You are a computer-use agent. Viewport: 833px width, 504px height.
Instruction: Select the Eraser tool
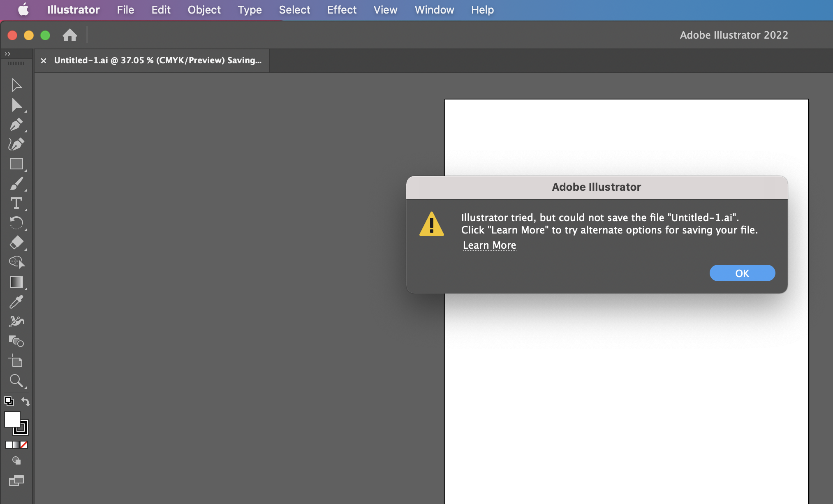pyautogui.click(x=16, y=243)
